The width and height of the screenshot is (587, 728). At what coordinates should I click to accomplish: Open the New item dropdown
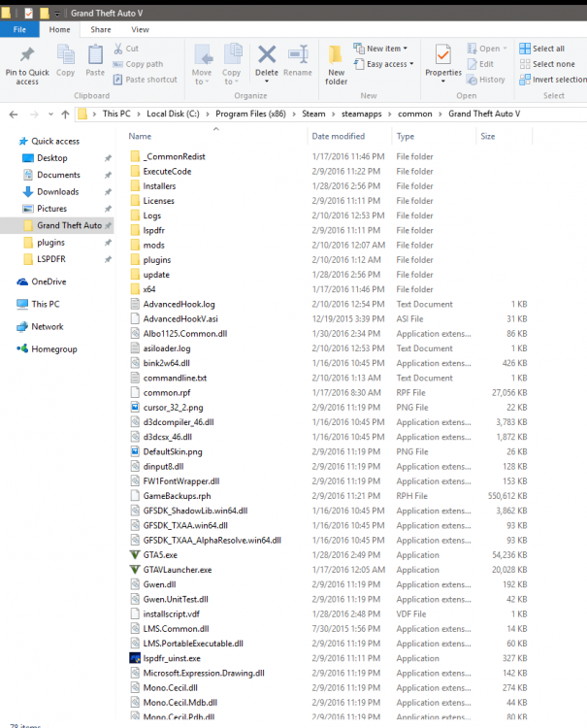point(380,49)
